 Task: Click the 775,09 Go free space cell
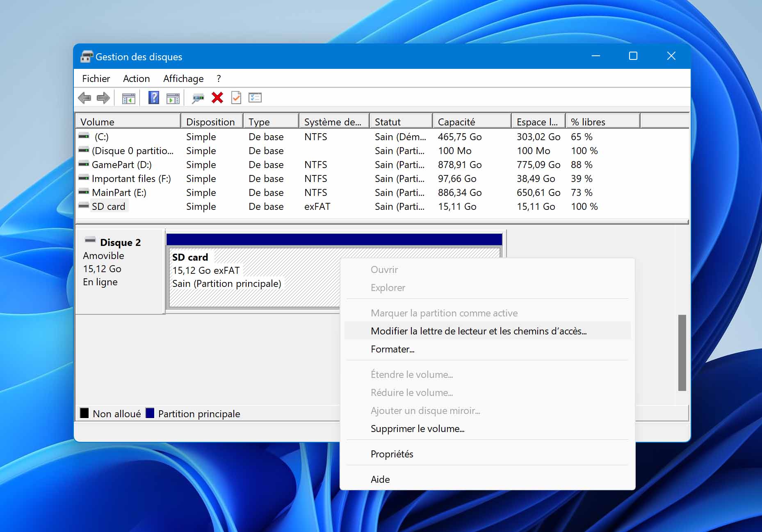(538, 164)
